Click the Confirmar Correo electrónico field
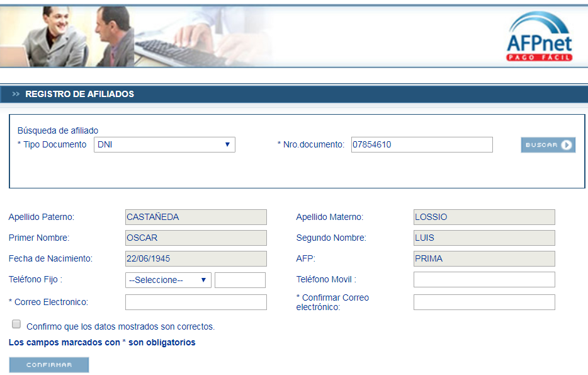The height and width of the screenshot is (375, 588). coord(483,302)
